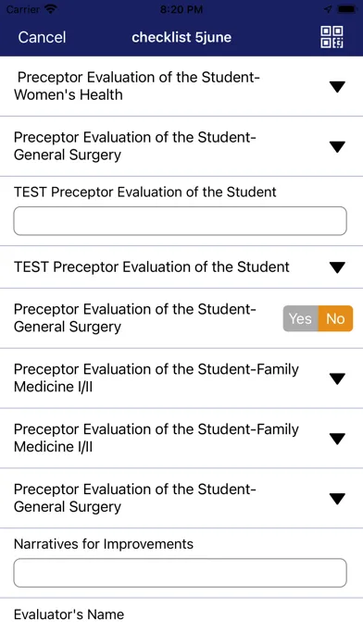Expand last General Surgery dropdown arrow
This screenshot has width=363, height=644.
tap(337, 499)
